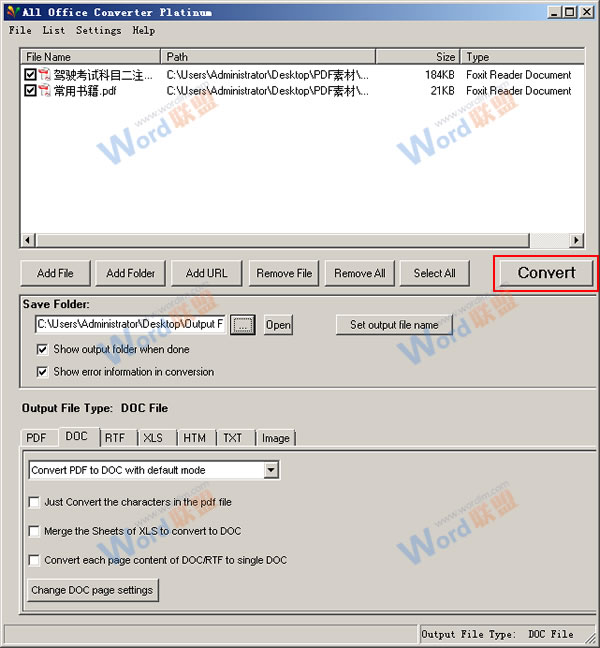Sort by the Size column header

[x=418, y=57]
